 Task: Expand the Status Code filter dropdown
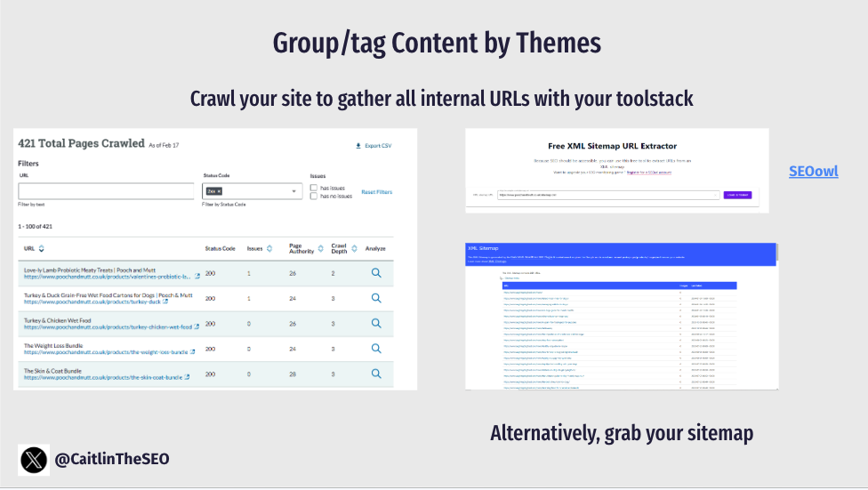coord(294,191)
